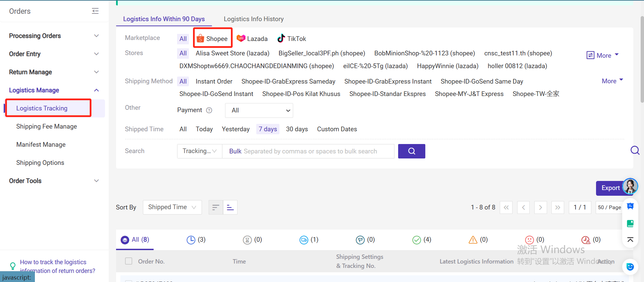Filter by clock pending status tab
The height and width of the screenshot is (282, 644).
[196, 240]
